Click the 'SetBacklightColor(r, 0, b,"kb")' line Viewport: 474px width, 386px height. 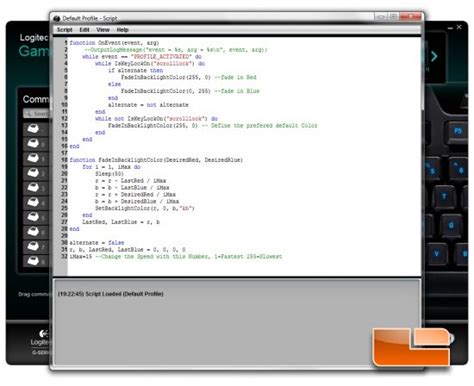click(x=145, y=208)
